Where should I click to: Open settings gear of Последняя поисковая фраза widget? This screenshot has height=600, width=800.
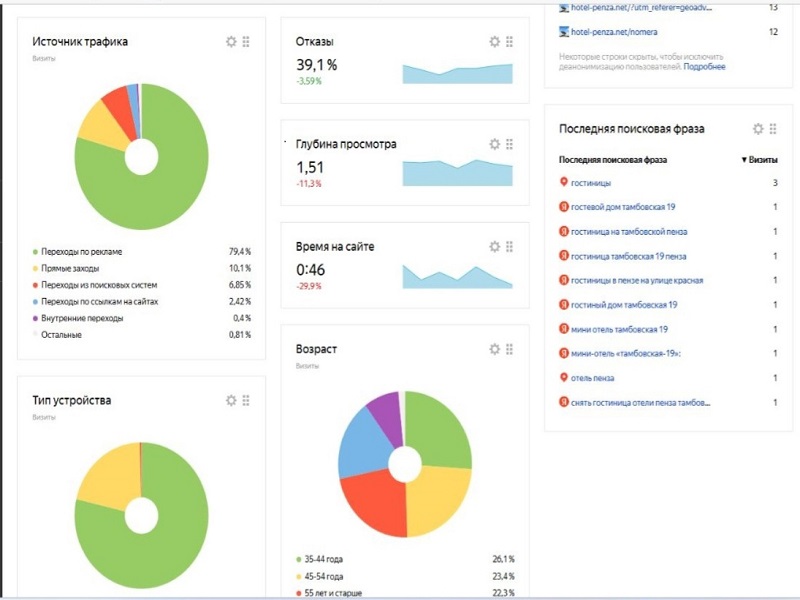click(x=758, y=129)
